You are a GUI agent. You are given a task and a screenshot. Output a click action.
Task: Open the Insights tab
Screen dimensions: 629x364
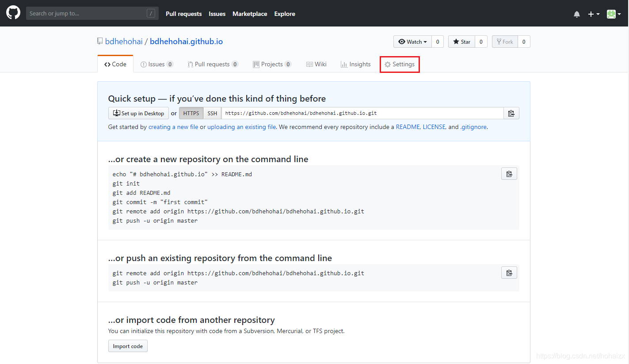tap(356, 64)
